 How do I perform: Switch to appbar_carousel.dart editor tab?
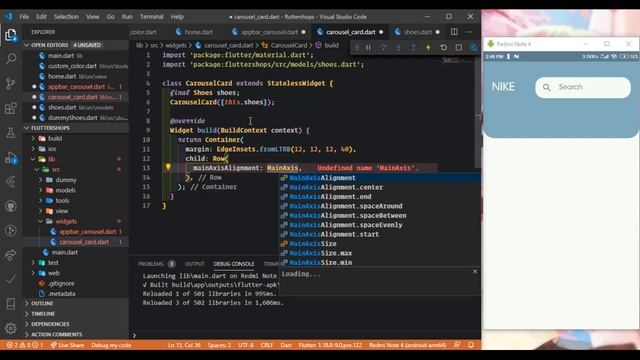pyautogui.click(x=269, y=32)
